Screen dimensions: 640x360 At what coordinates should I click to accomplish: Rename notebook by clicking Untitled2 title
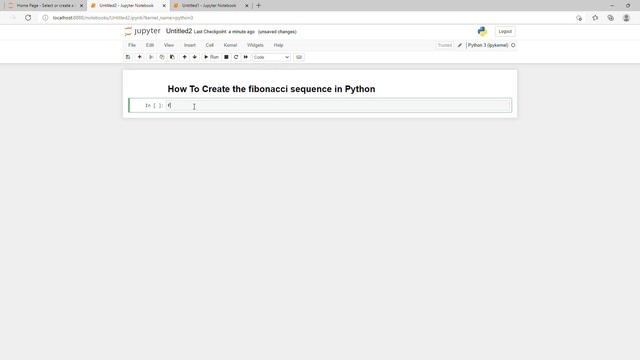point(179,31)
